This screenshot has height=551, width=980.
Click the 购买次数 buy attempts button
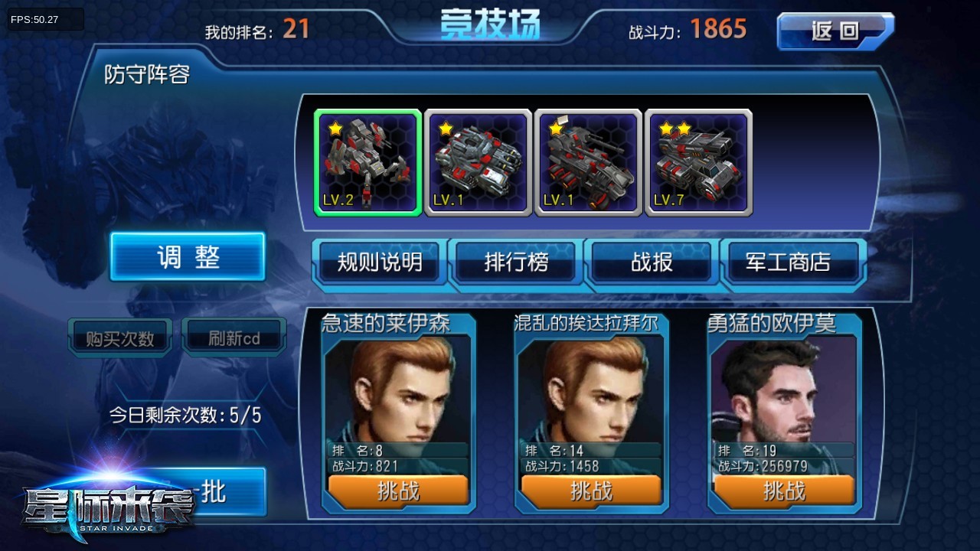(x=120, y=338)
